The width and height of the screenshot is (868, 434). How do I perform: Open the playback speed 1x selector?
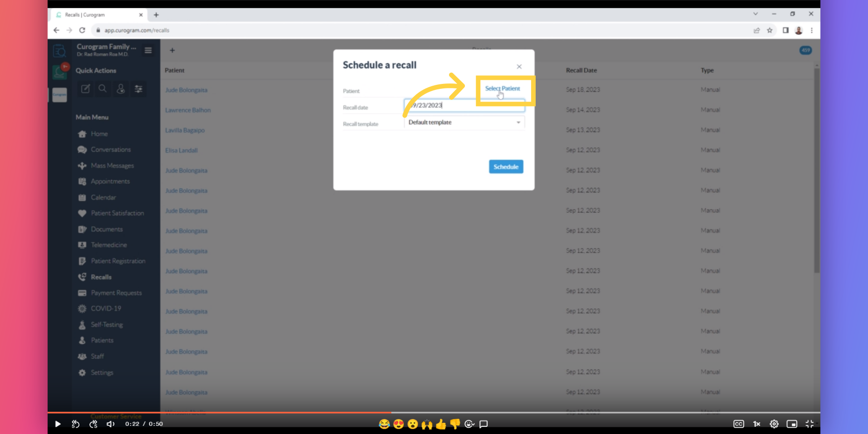point(756,424)
